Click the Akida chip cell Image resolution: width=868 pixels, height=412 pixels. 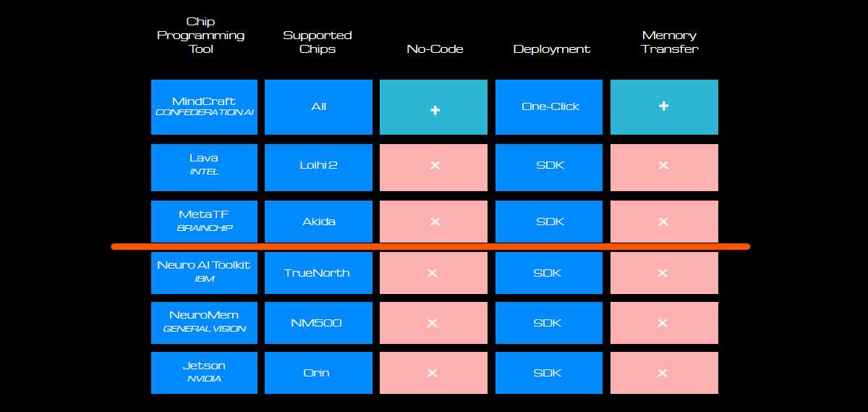[318, 222]
